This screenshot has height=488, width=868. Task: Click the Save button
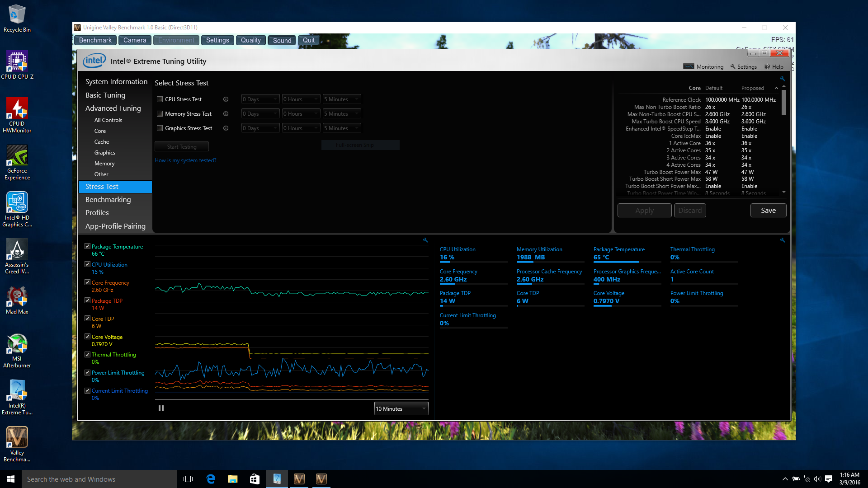pyautogui.click(x=768, y=211)
